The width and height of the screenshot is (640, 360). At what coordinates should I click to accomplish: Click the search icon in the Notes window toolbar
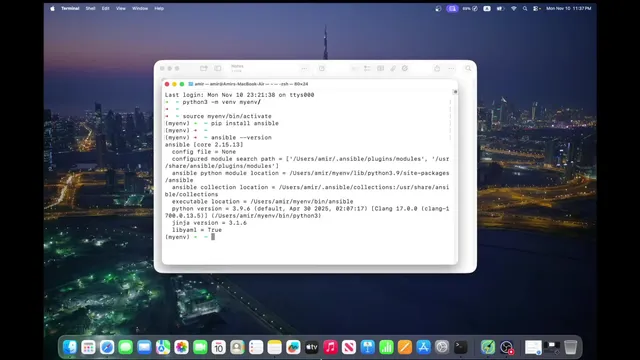coord(468,68)
